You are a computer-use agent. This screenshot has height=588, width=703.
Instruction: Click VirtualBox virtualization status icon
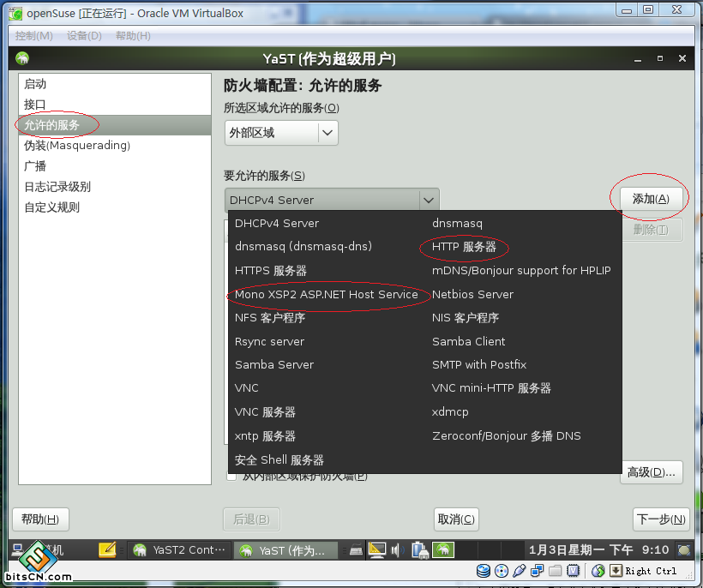tap(574, 571)
